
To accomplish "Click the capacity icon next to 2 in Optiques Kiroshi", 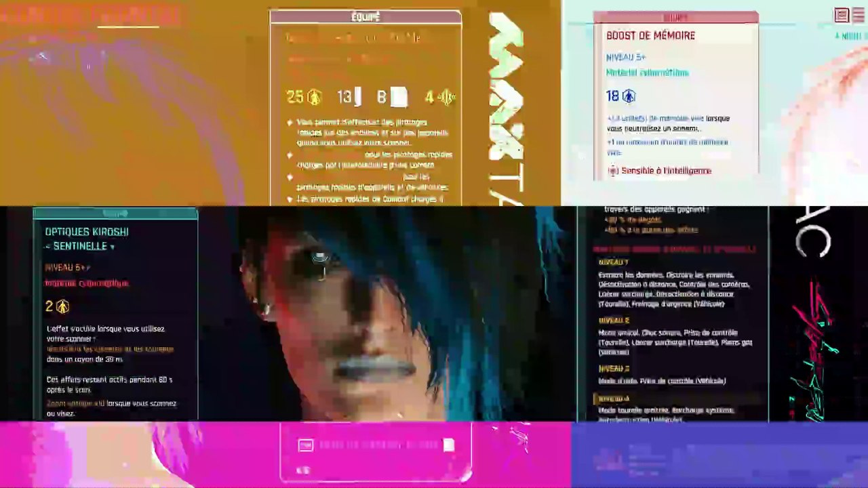I will click(x=62, y=307).
